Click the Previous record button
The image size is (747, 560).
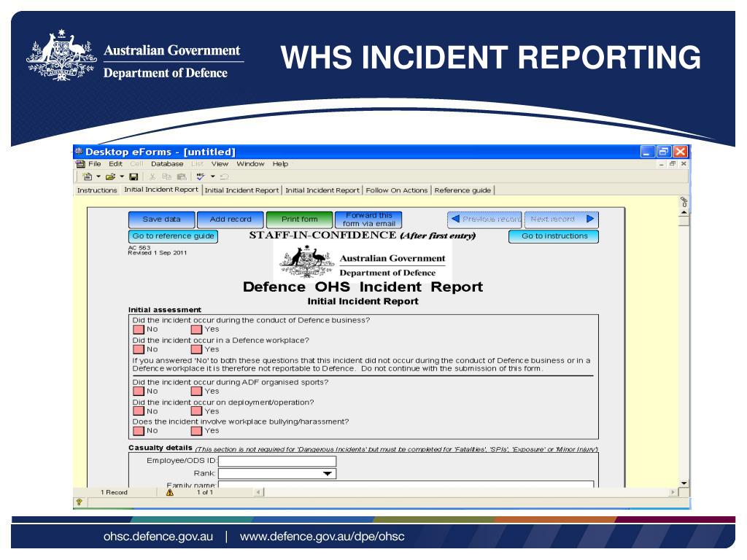click(x=485, y=219)
